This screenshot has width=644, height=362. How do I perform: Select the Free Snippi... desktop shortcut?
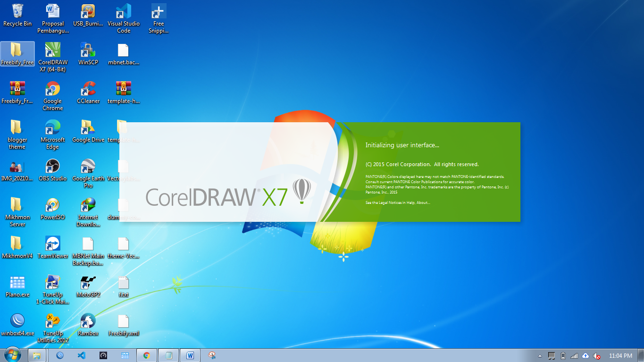point(159,19)
